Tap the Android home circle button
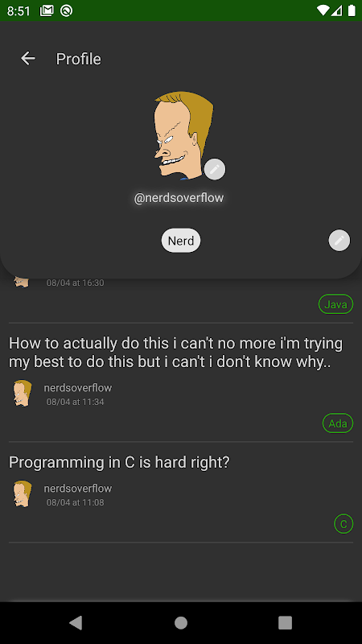Screen dimensions: 362x644 [x=181, y=622]
